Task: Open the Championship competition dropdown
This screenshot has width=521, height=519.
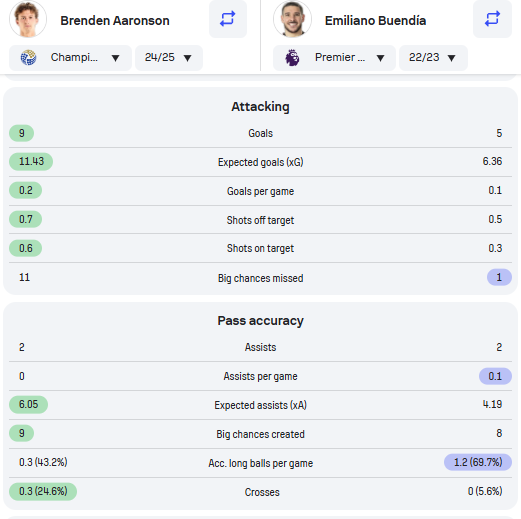Action: (70, 58)
